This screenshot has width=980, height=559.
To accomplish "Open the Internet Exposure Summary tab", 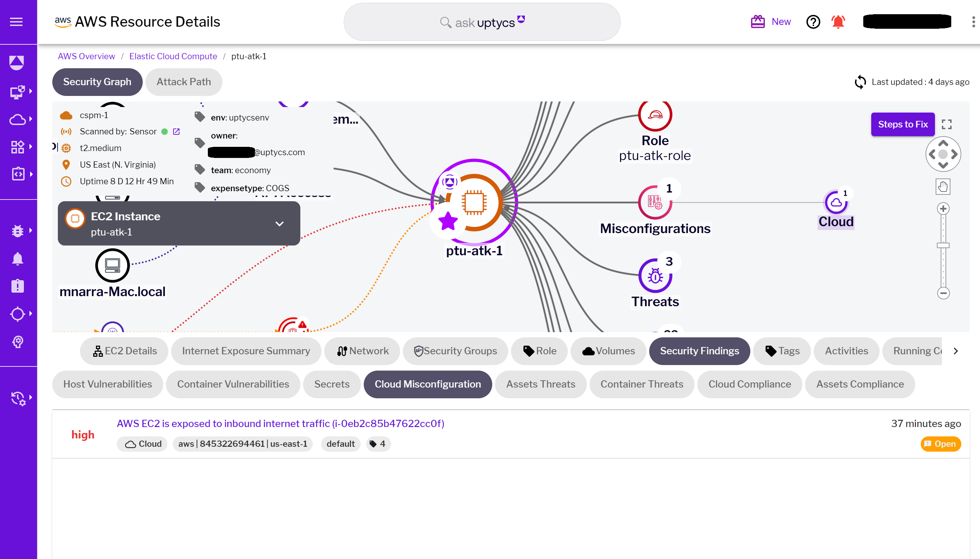I will 246,351.
